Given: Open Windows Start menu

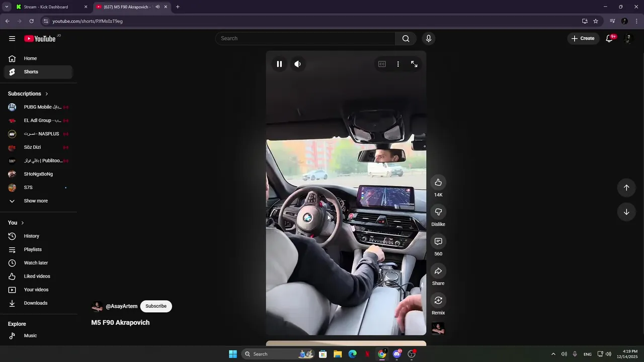Looking at the screenshot, I should (233, 354).
